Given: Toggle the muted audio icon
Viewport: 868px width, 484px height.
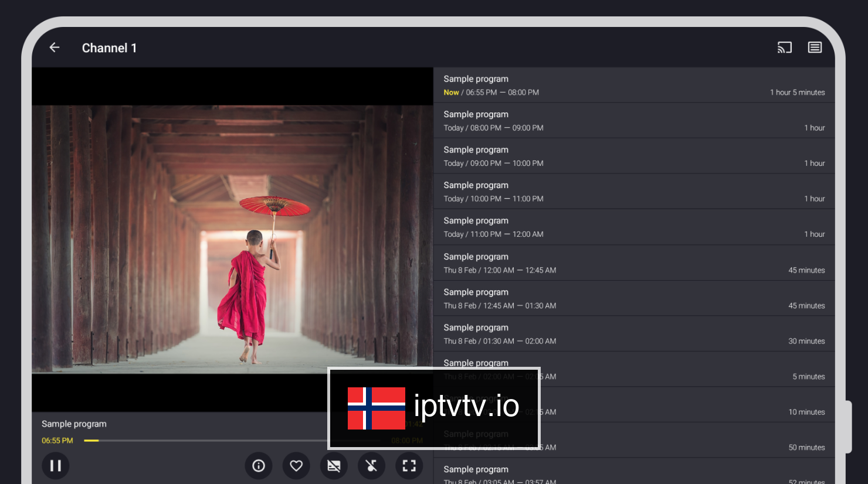Looking at the screenshot, I should tap(371, 466).
